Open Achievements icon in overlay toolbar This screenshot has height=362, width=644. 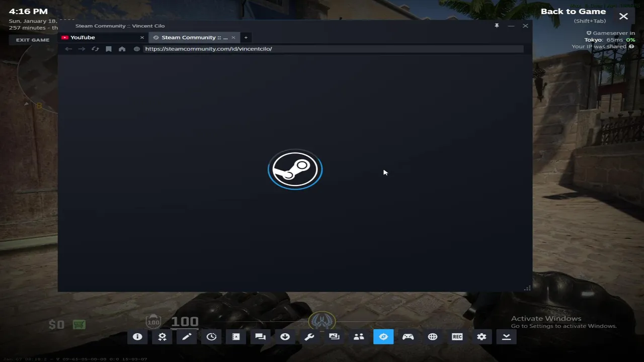pyautogui.click(x=162, y=337)
